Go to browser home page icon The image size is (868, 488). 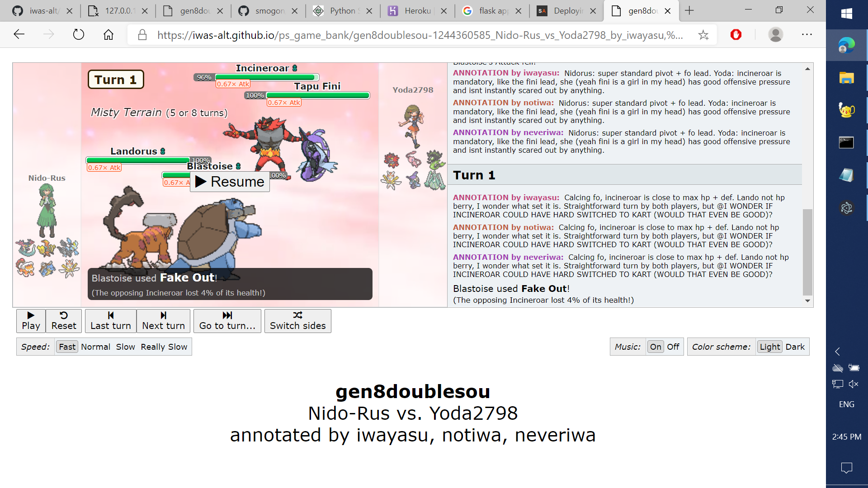(108, 35)
